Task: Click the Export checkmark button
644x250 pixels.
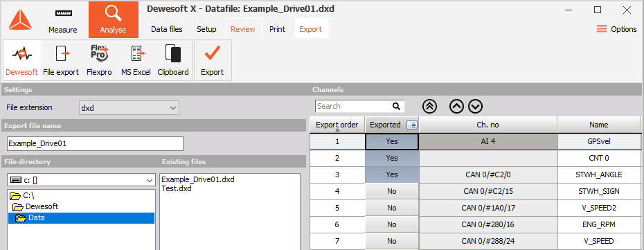Action: coord(213,60)
